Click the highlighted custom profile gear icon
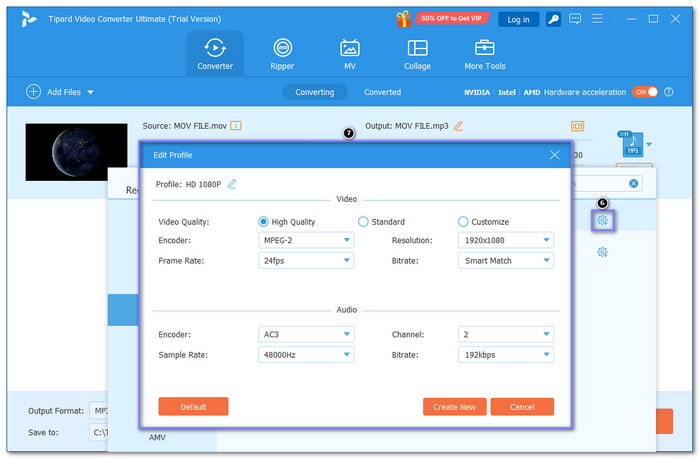 (602, 221)
